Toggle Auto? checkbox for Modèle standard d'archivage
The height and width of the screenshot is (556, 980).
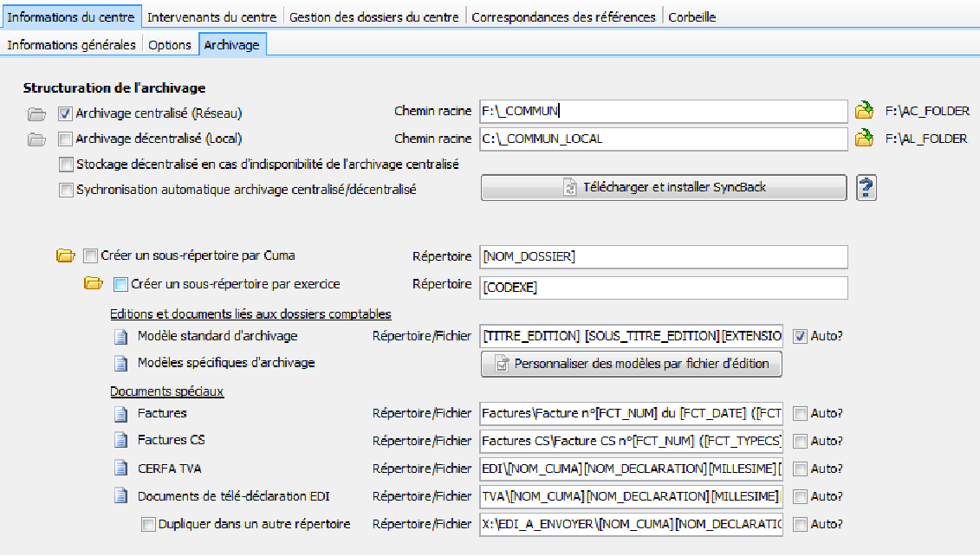point(800,336)
